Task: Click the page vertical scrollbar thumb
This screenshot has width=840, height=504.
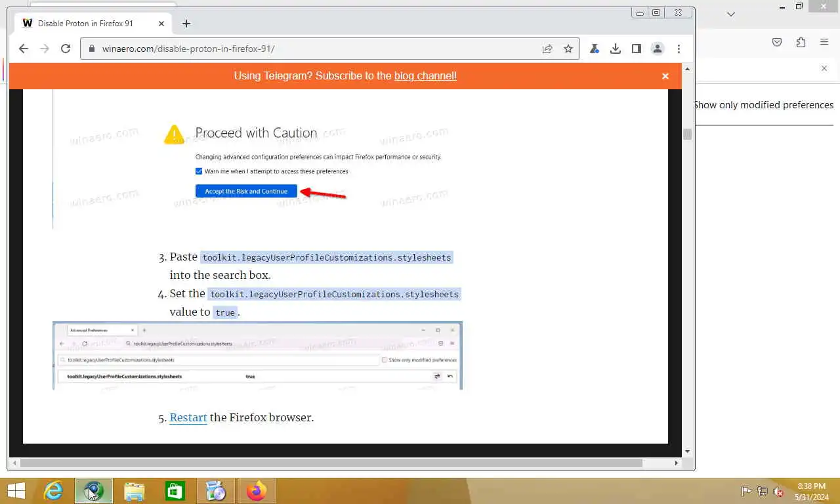Action: click(x=687, y=134)
